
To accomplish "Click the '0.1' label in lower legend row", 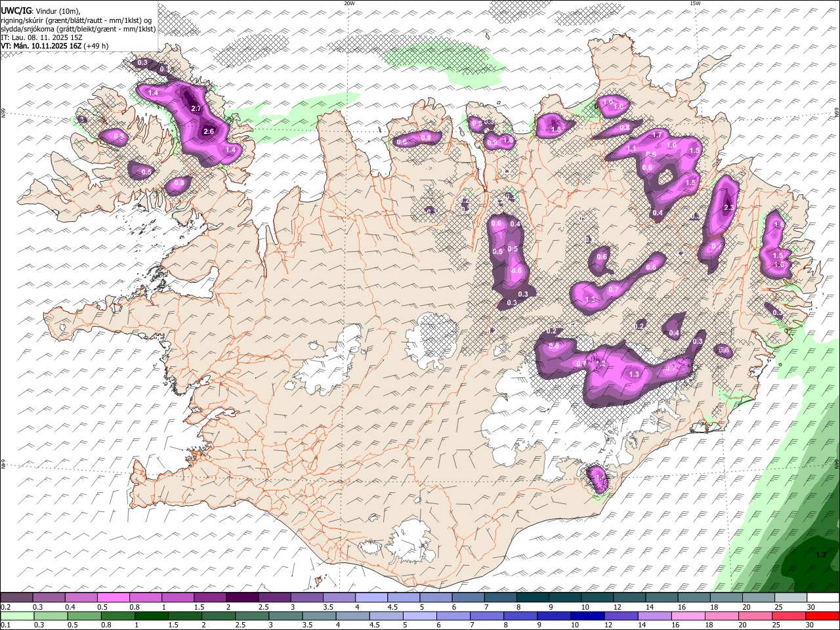I will click(5, 625).
